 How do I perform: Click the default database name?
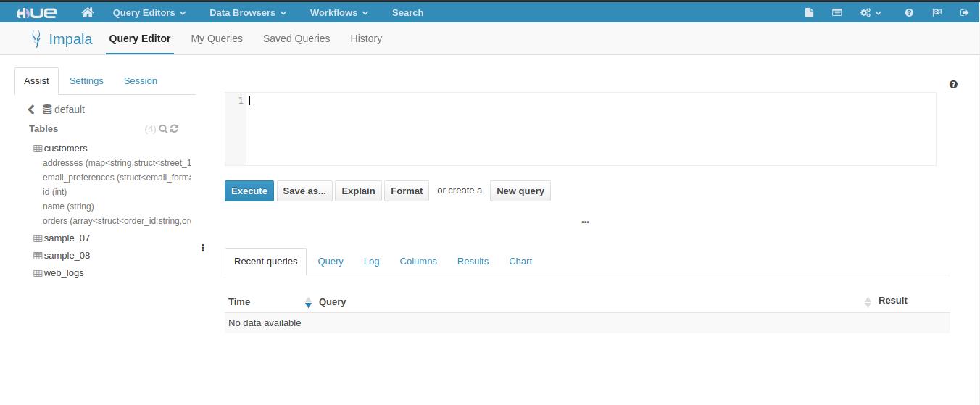pyautogui.click(x=70, y=109)
